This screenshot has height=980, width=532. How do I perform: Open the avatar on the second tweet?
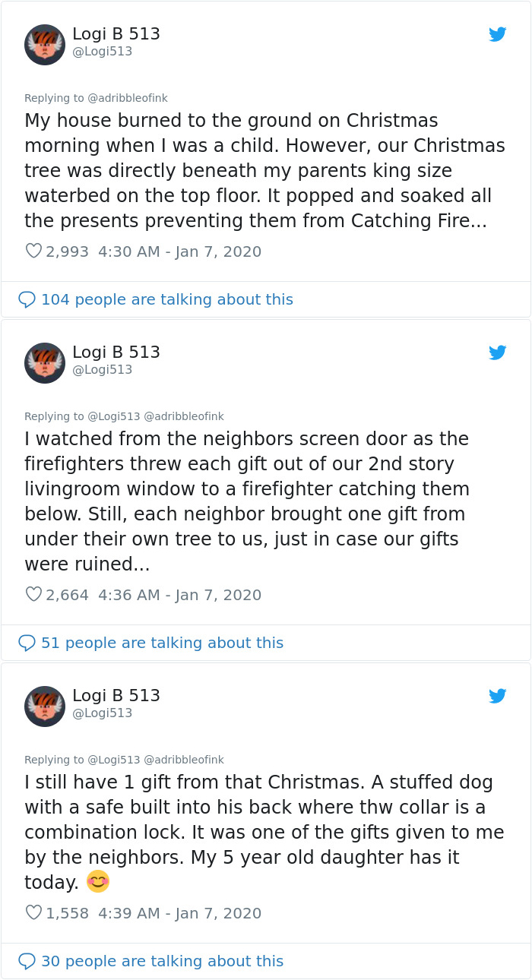coord(44,362)
